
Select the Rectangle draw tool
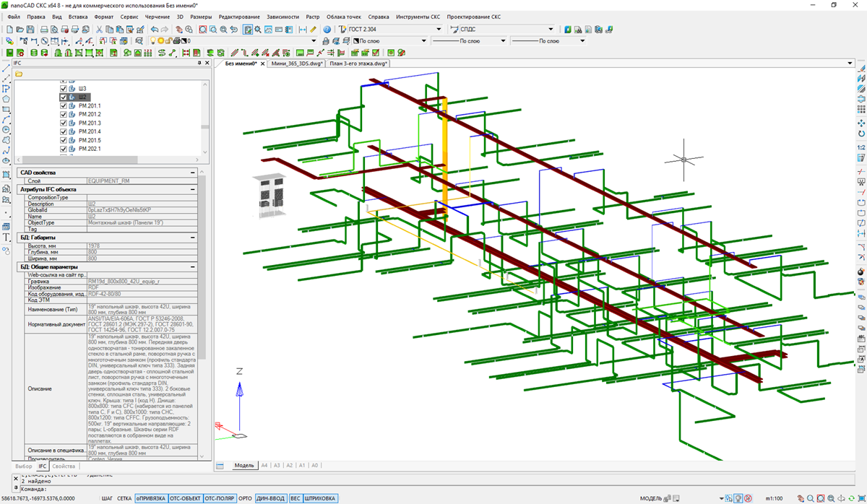[6, 109]
